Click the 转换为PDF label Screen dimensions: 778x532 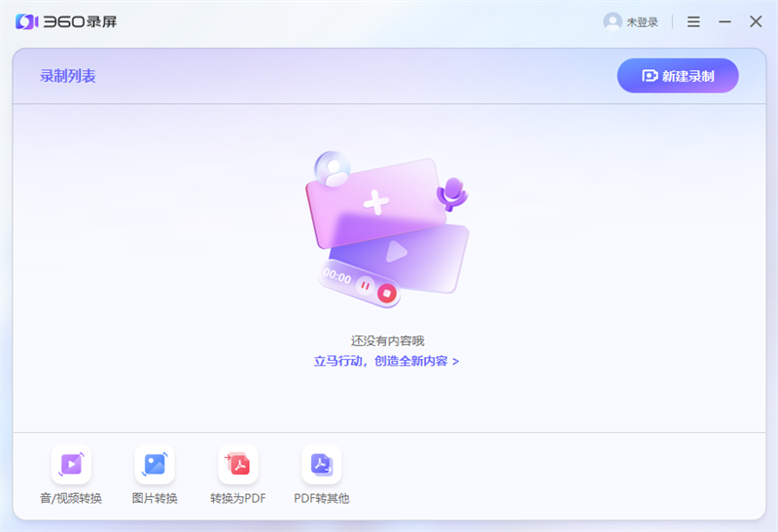click(238, 498)
